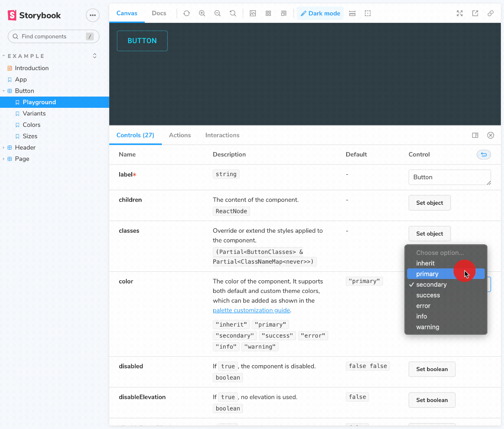Open the Interactions tab

222,135
